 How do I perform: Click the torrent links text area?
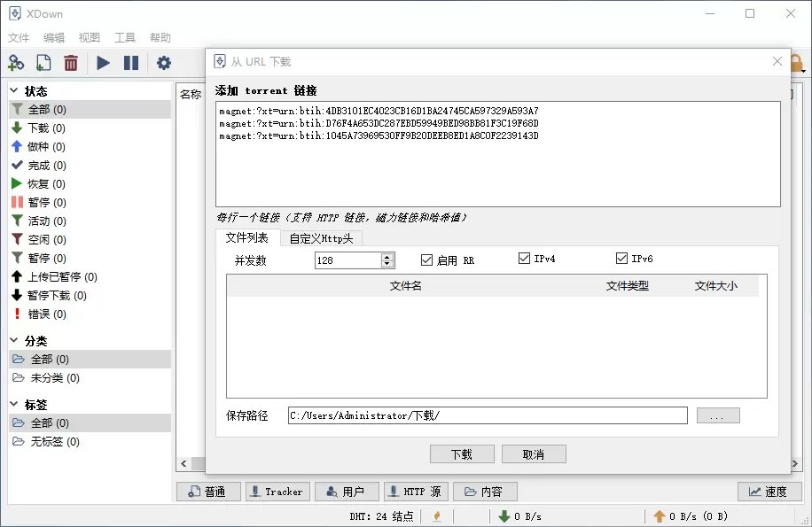tap(497, 154)
